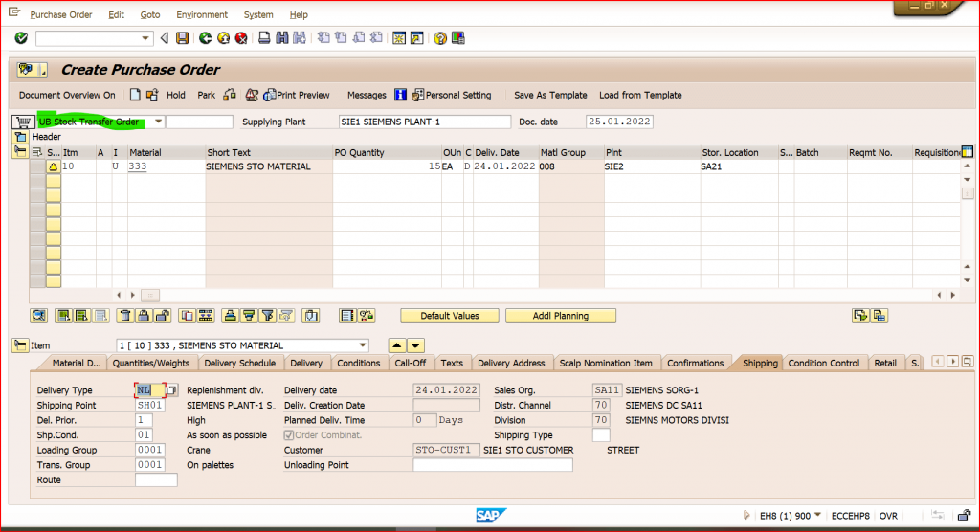Open the Customize Local Layout icon
980x532 pixels.
tap(458, 38)
